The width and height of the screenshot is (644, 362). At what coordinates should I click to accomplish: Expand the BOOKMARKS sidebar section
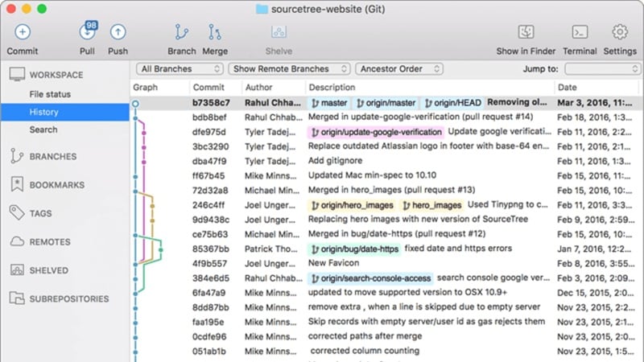click(x=57, y=185)
